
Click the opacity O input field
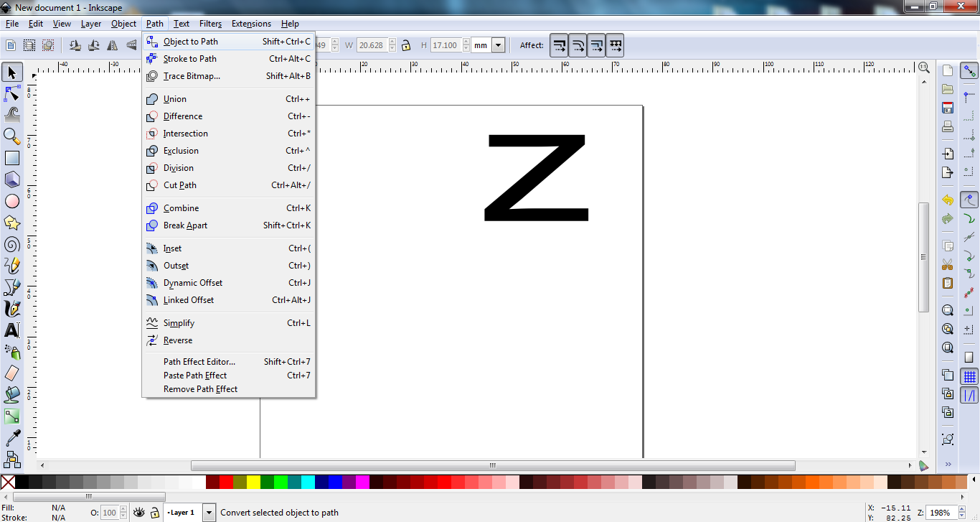(x=109, y=513)
